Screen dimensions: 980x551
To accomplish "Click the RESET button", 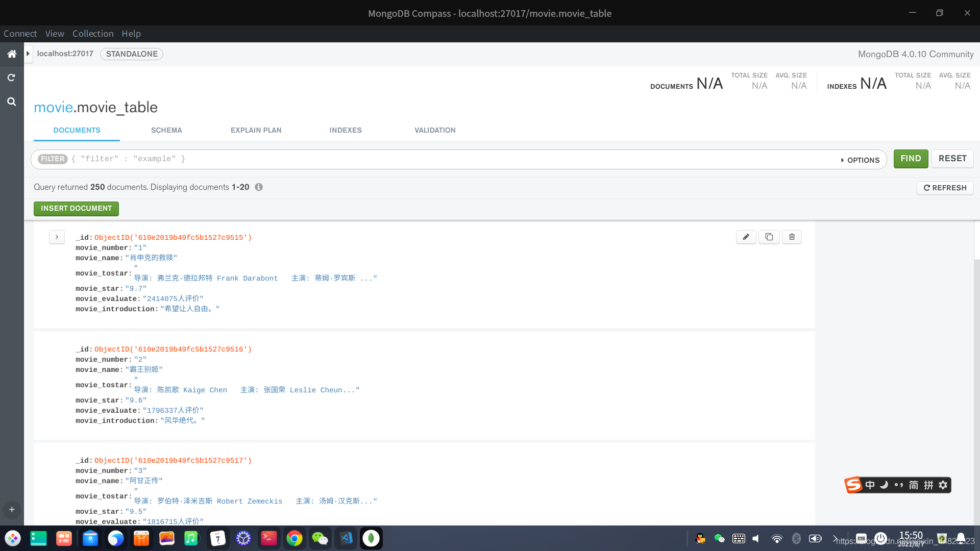I will (x=952, y=159).
